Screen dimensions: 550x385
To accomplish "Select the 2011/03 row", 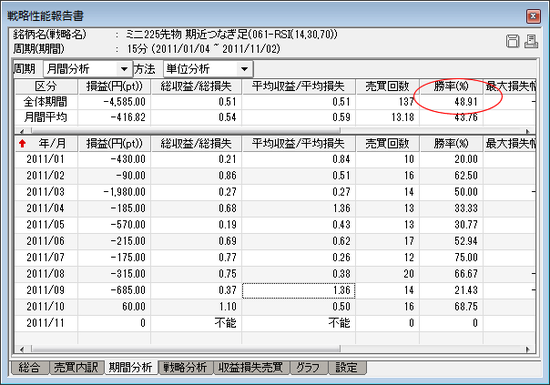I will (275, 192).
